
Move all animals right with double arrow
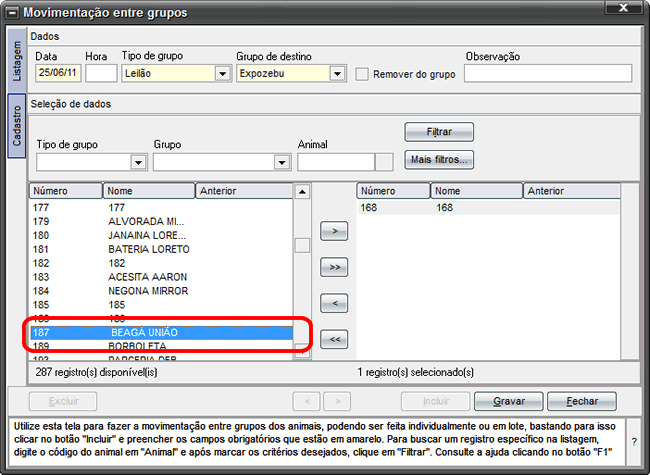[x=333, y=267]
